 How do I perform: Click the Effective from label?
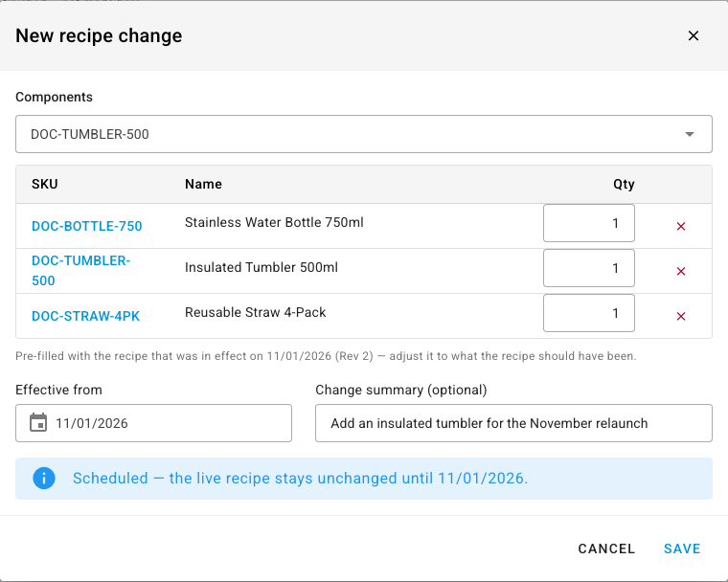point(58,390)
